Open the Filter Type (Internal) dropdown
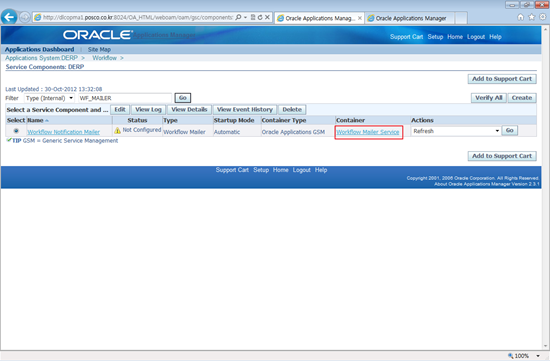 click(x=49, y=98)
